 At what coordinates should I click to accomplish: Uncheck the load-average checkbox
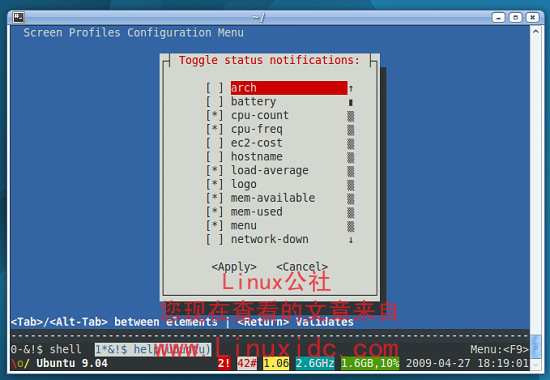click(214, 171)
